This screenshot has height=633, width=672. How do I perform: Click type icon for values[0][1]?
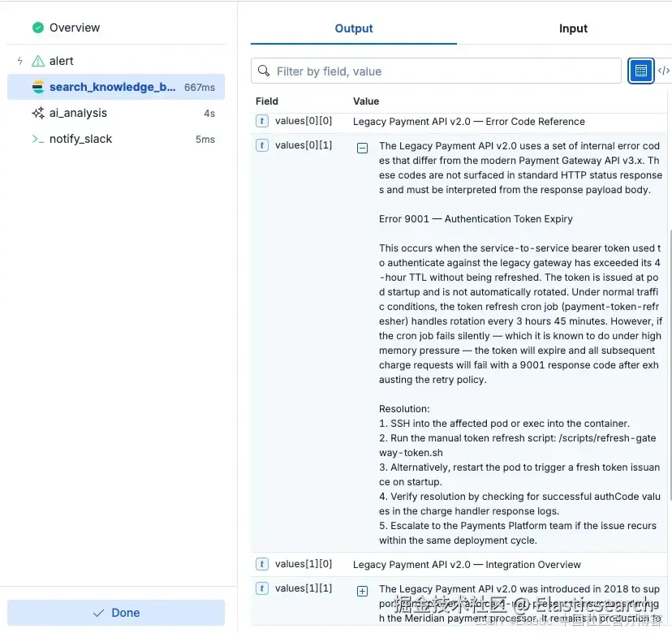click(262, 145)
